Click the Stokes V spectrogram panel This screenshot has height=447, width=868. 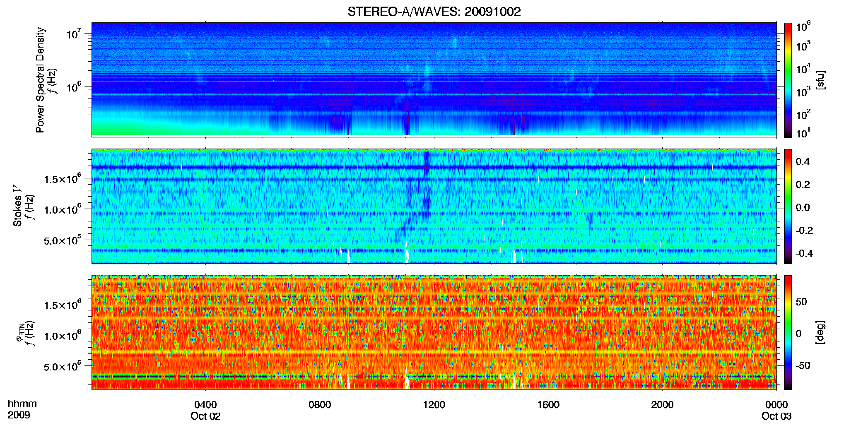[434, 206]
